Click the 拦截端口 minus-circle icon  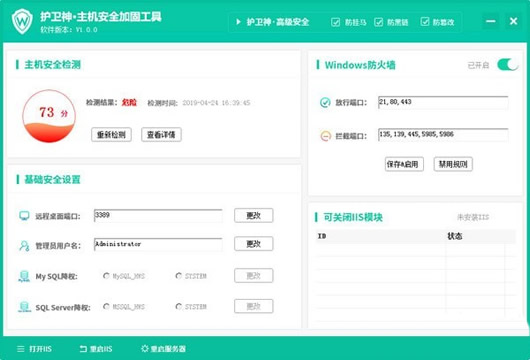[x=325, y=136]
